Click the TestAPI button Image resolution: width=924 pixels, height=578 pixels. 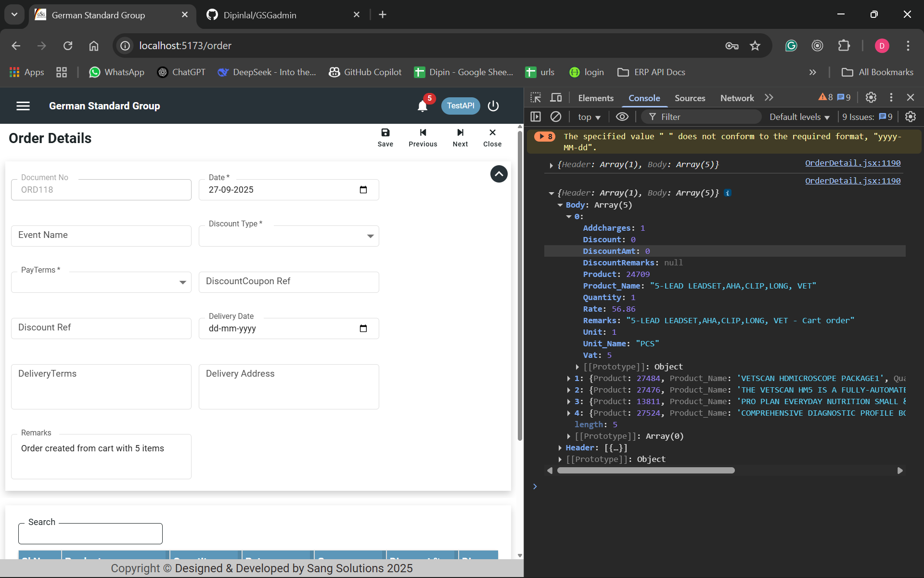pyautogui.click(x=460, y=106)
